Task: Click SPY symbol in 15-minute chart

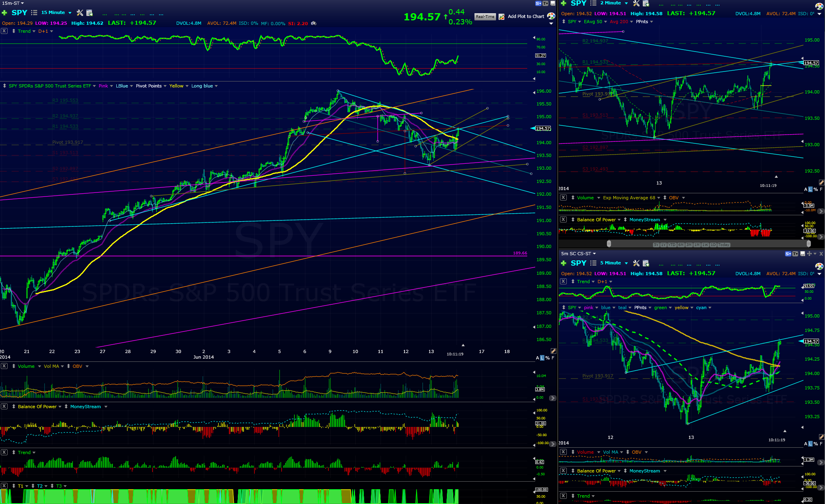Action: pyautogui.click(x=19, y=13)
